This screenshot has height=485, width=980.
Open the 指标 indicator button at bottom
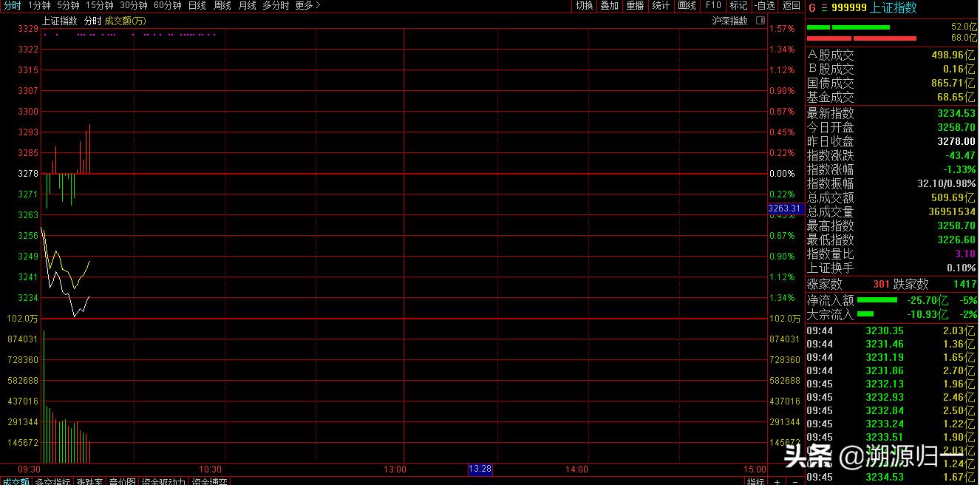tap(755, 482)
